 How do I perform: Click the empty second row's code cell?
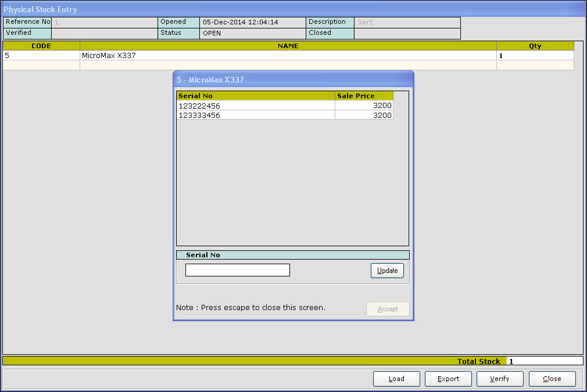coord(41,65)
